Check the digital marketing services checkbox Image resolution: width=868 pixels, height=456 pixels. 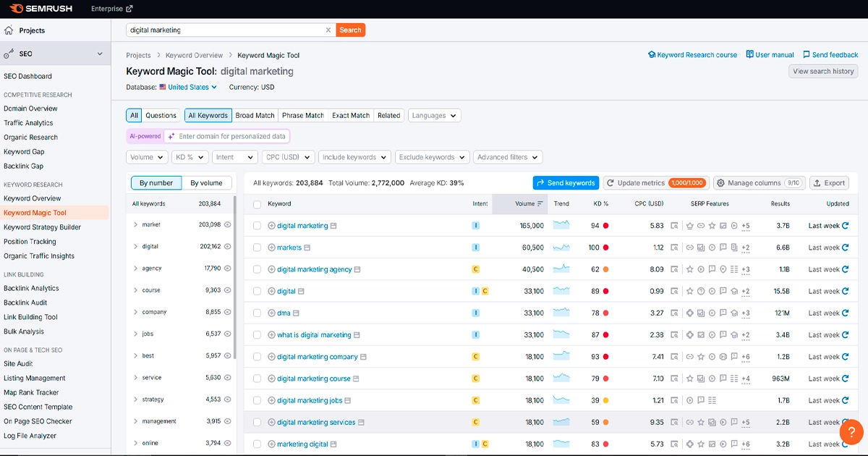[x=257, y=422]
